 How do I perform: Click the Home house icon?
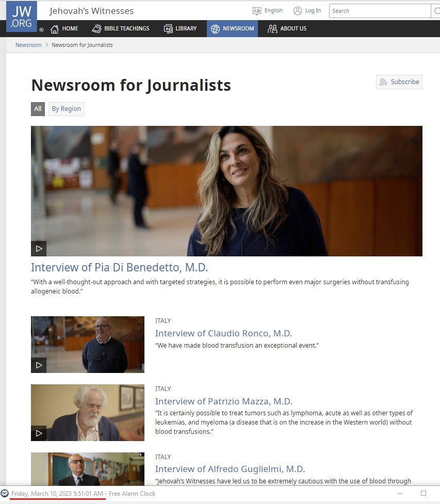click(x=55, y=29)
